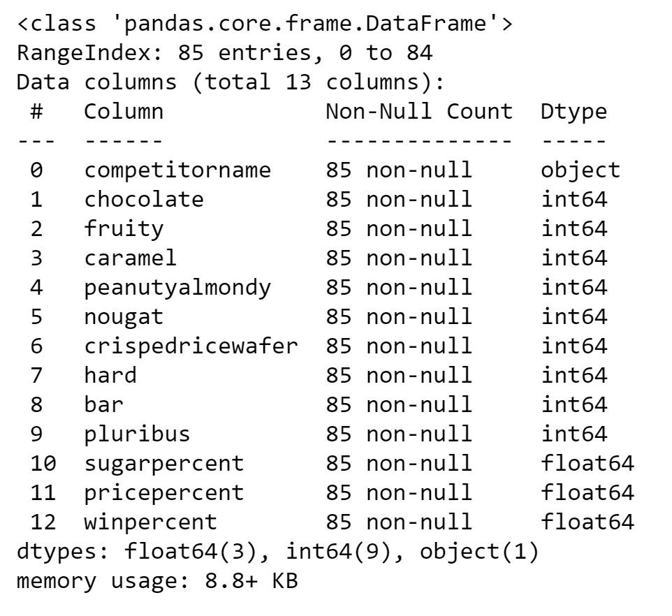
Task: Click the sugarpercent column name
Action: [164, 464]
